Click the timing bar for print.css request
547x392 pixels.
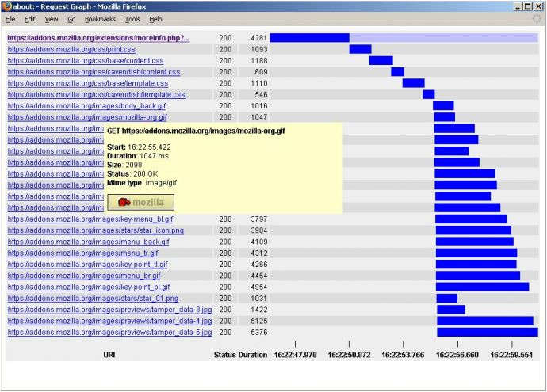(x=361, y=49)
